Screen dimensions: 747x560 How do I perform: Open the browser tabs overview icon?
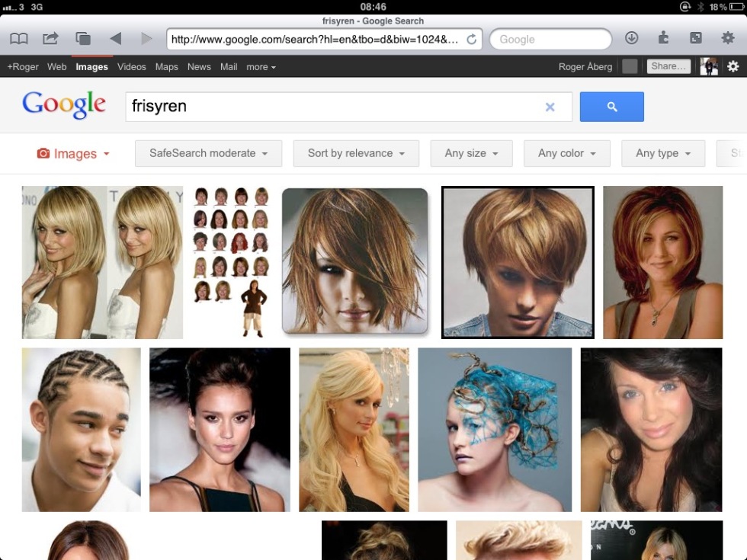[x=82, y=39]
